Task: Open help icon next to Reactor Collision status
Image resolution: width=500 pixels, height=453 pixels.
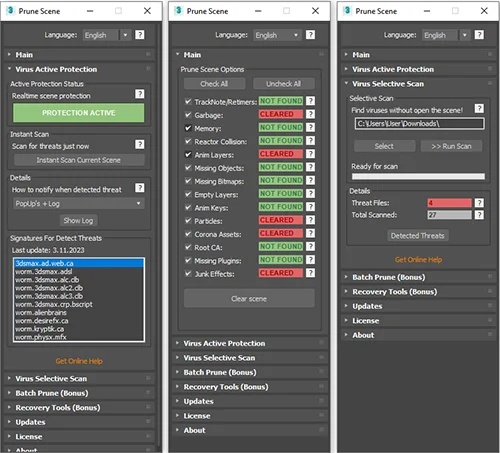Action: tap(310, 141)
